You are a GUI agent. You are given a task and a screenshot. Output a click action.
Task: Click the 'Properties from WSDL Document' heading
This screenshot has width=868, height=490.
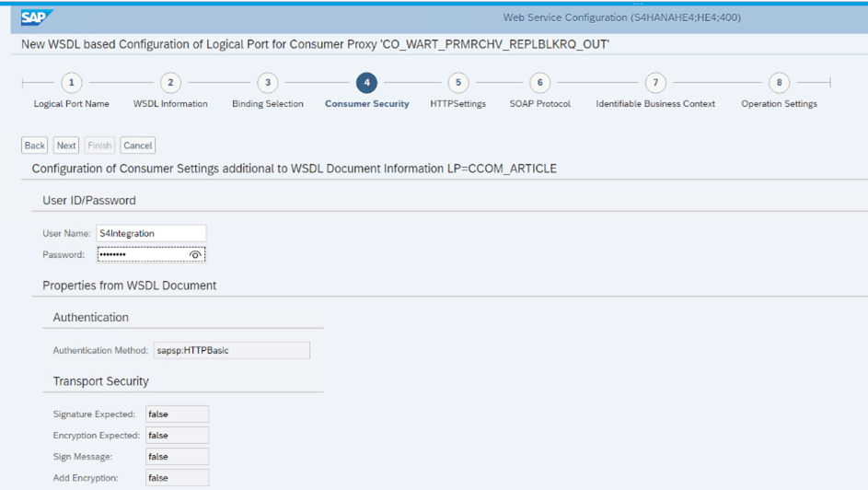(x=130, y=286)
